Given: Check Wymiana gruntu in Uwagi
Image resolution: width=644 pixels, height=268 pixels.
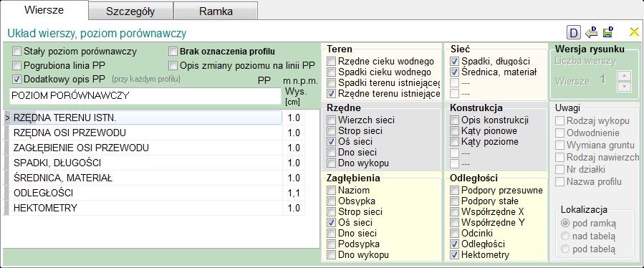Looking at the screenshot, I should [x=559, y=145].
